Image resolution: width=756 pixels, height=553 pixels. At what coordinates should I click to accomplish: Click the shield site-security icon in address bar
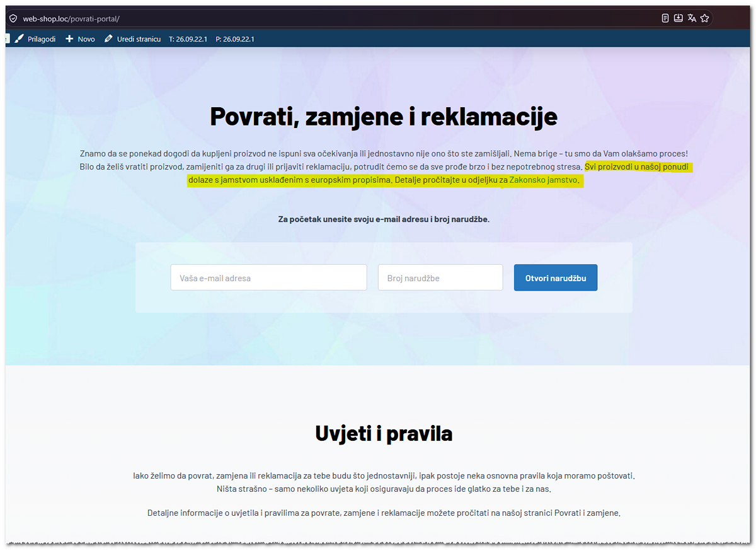(13, 18)
